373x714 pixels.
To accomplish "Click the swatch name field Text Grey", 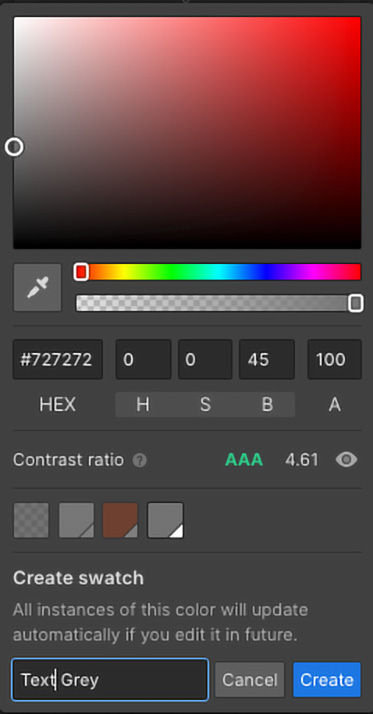I will 110,679.
